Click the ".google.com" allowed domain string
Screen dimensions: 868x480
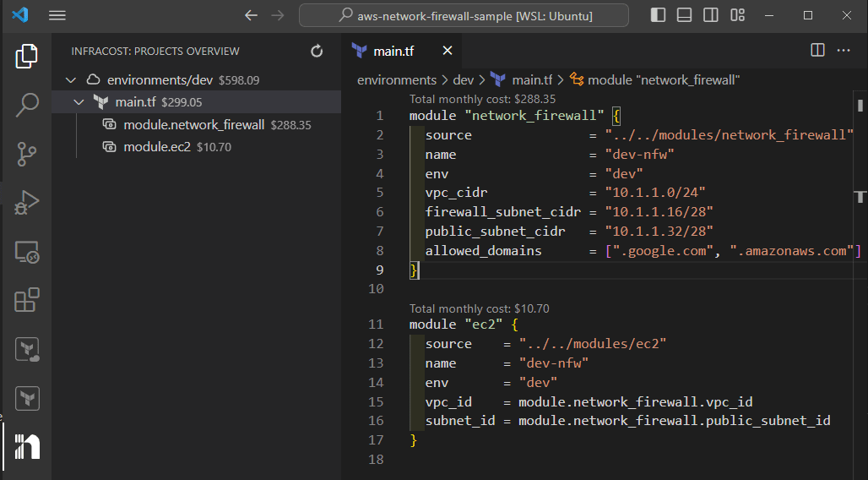(x=663, y=251)
